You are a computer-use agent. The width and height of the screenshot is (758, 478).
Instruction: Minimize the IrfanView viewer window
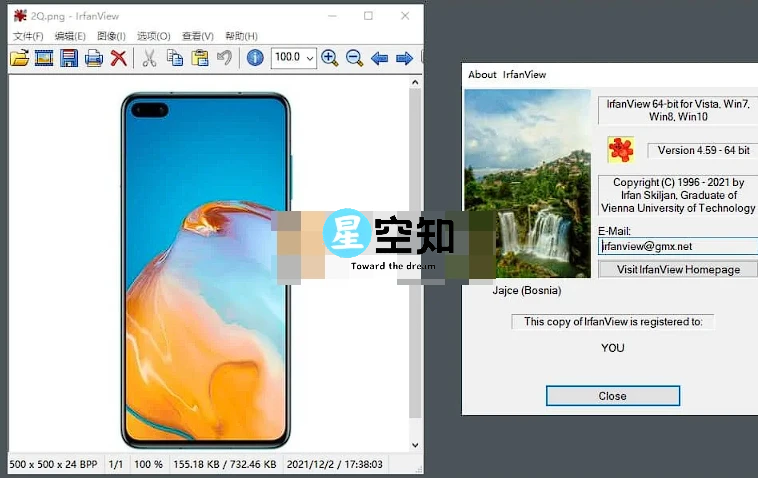tap(332, 16)
